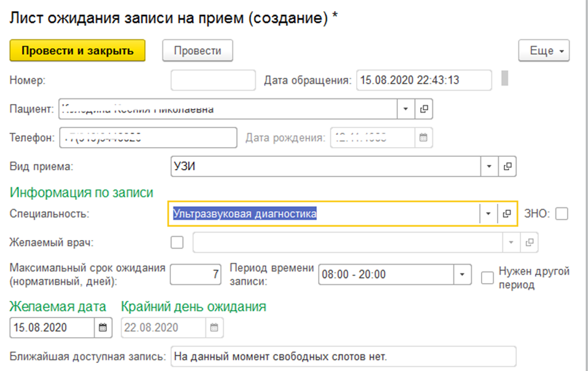The width and height of the screenshot is (588, 371).
Task: Enable the ЗНО checkbox
Action: pos(562,213)
